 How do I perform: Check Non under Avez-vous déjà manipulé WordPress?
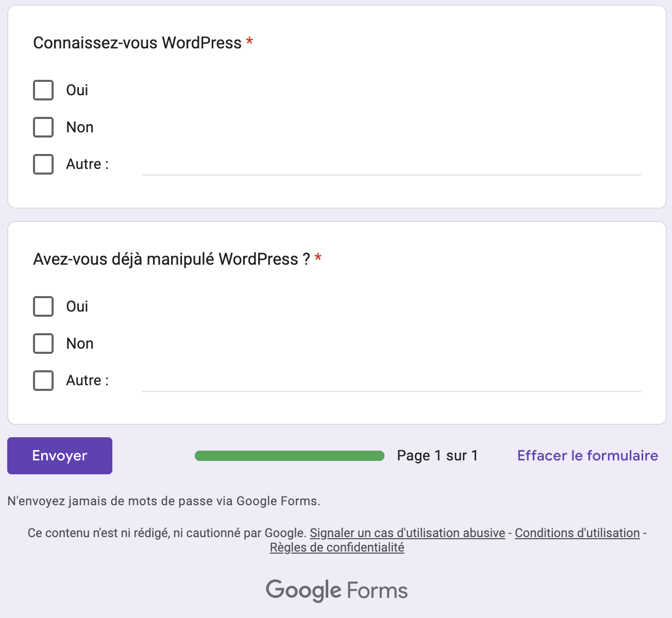[43, 344]
